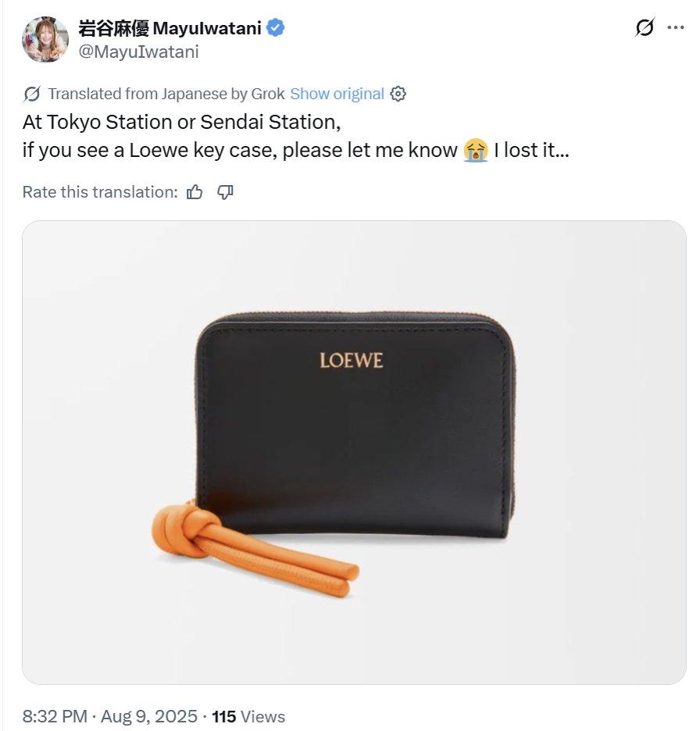This screenshot has width=700, height=731.
Task: Open the @MayuIwatani handle link
Action: [x=138, y=52]
